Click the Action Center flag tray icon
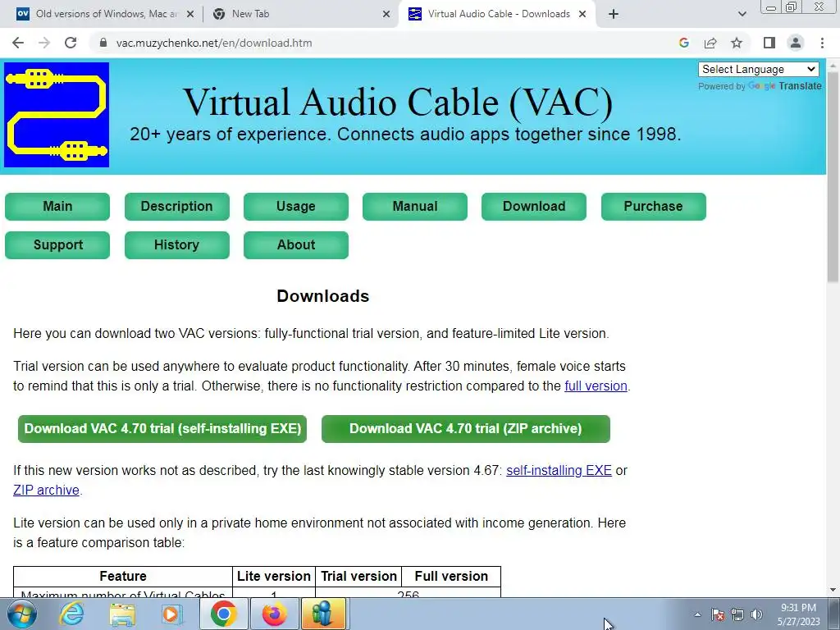Image resolution: width=840 pixels, height=630 pixels. 718,614
